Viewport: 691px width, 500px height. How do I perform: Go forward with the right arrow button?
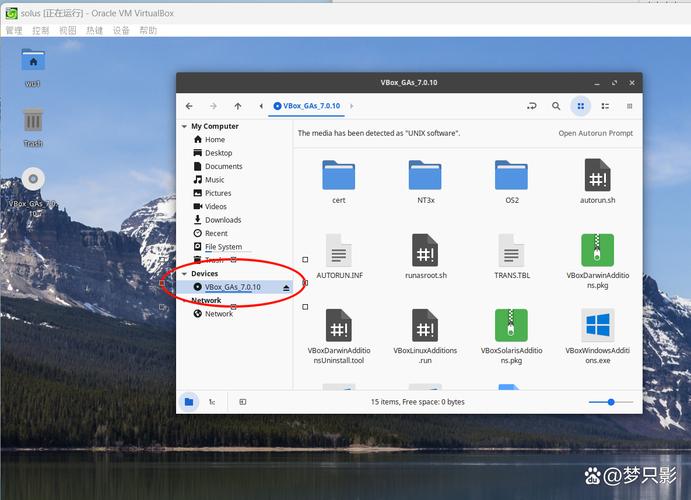(x=213, y=106)
